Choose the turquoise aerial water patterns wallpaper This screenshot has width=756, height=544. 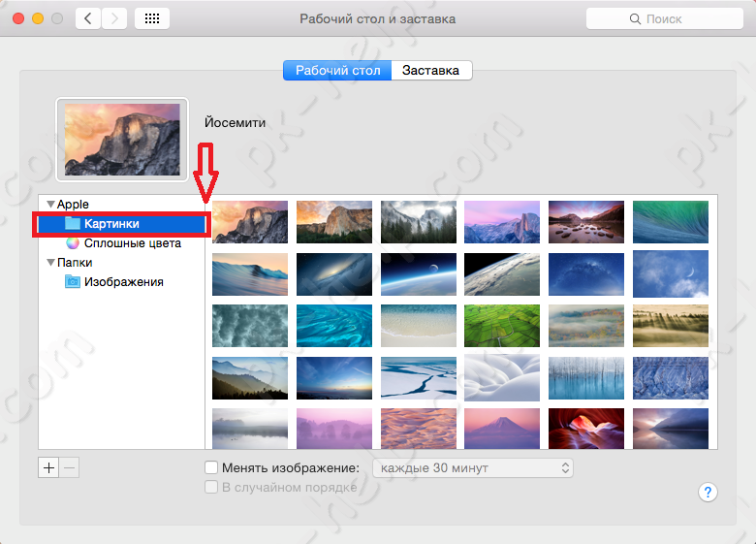[334, 326]
